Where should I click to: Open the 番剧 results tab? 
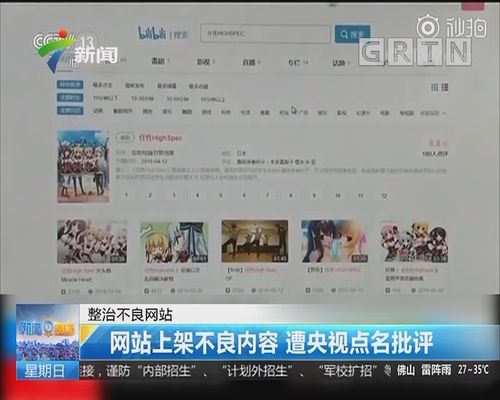click(x=160, y=61)
